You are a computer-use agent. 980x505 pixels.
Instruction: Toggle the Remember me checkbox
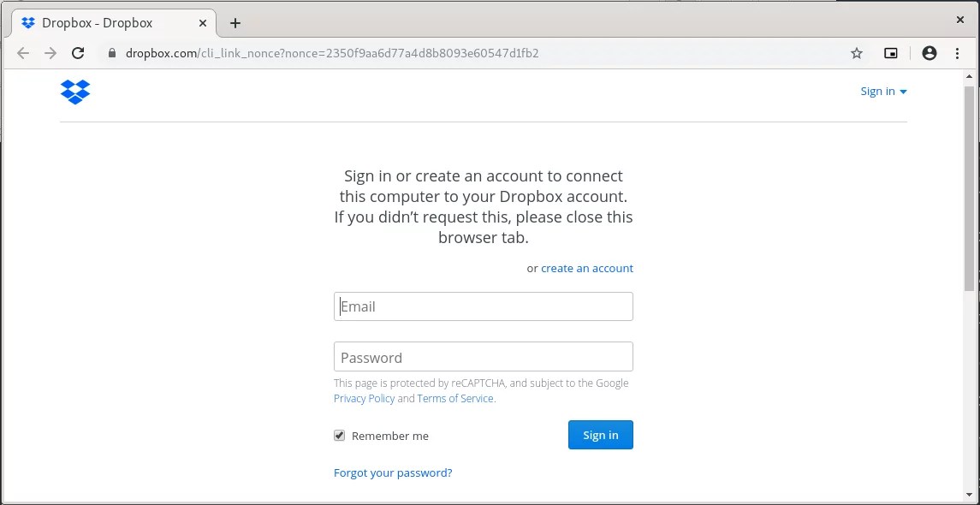tap(340, 436)
